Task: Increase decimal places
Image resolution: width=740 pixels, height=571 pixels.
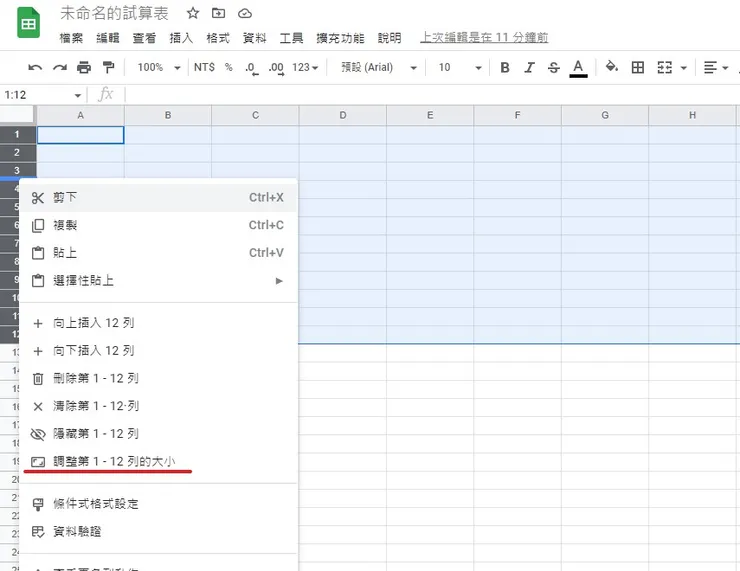Action: tap(276, 68)
